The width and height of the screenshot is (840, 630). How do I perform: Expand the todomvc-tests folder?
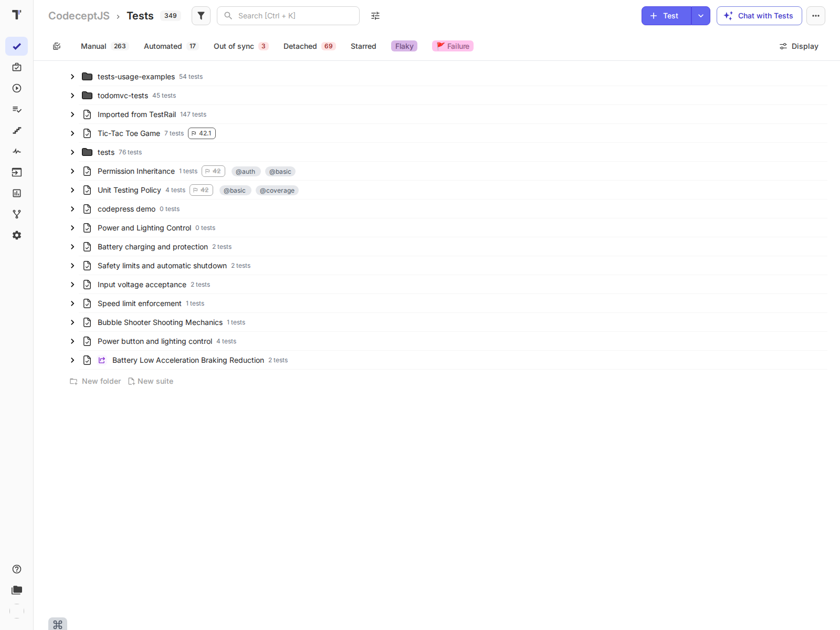(x=72, y=96)
